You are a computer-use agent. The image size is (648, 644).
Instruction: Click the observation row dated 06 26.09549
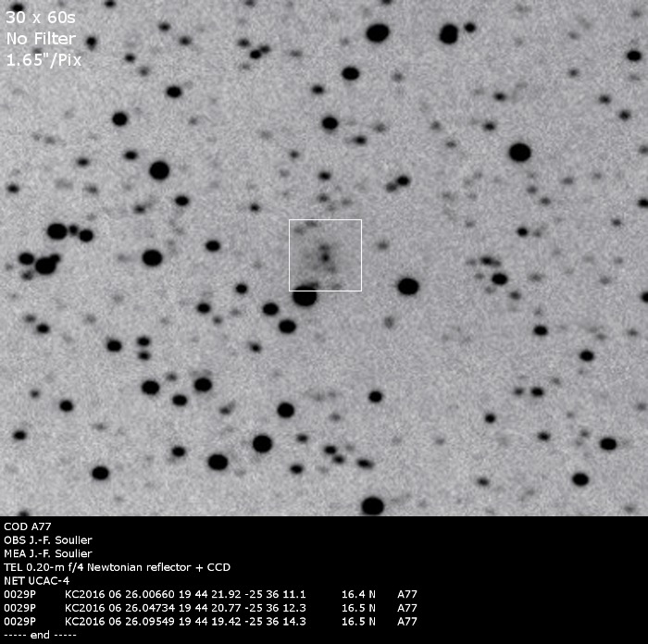coord(210,622)
